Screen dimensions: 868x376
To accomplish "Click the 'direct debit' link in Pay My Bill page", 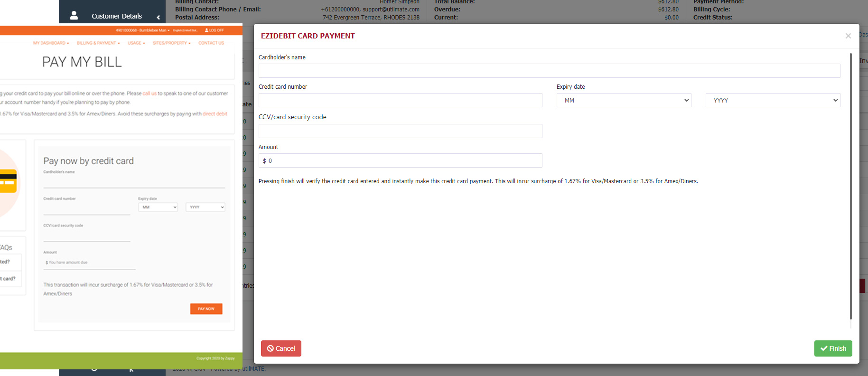I will 215,114.
